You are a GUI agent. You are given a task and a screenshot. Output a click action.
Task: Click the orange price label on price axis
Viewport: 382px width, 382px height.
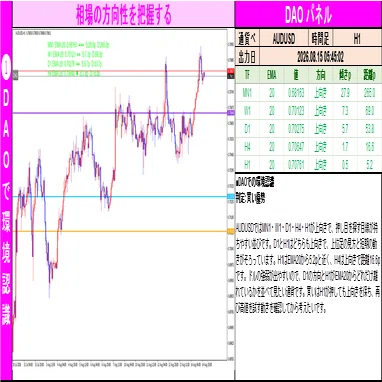coord(230,231)
